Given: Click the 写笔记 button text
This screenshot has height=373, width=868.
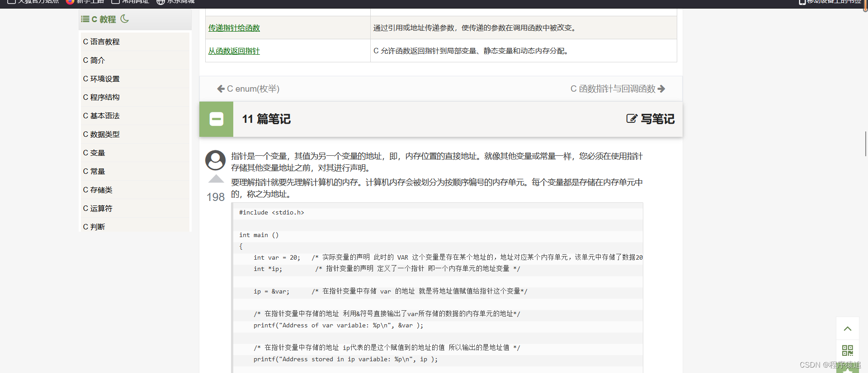Looking at the screenshot, I should (x=658, y=119).
